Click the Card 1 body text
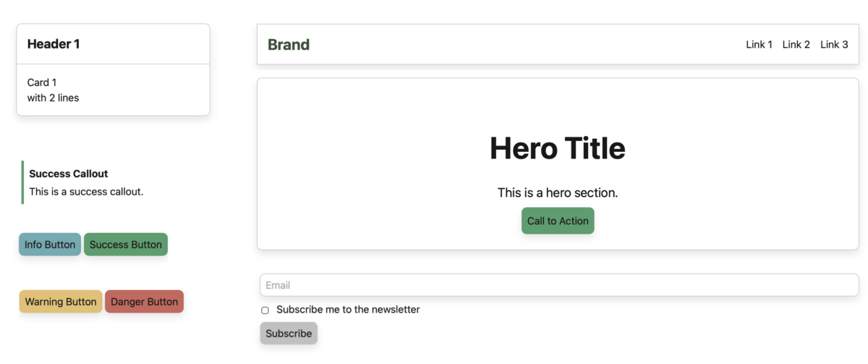Viewport: 868px width, 364px height. tap(53, 90)
